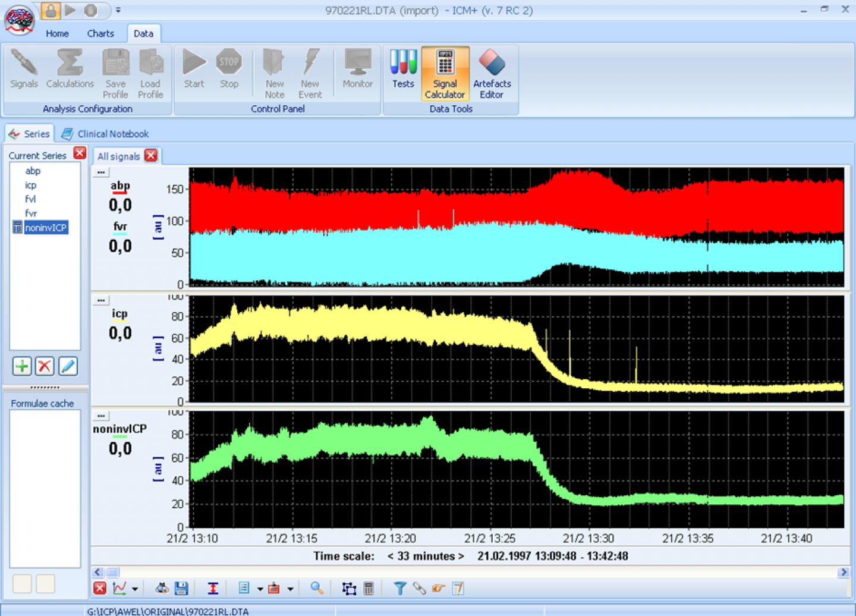This screenshot has width=856, height=616.
Task: Open the filter tool in bottom toolbar
Action: coord(400,588)
